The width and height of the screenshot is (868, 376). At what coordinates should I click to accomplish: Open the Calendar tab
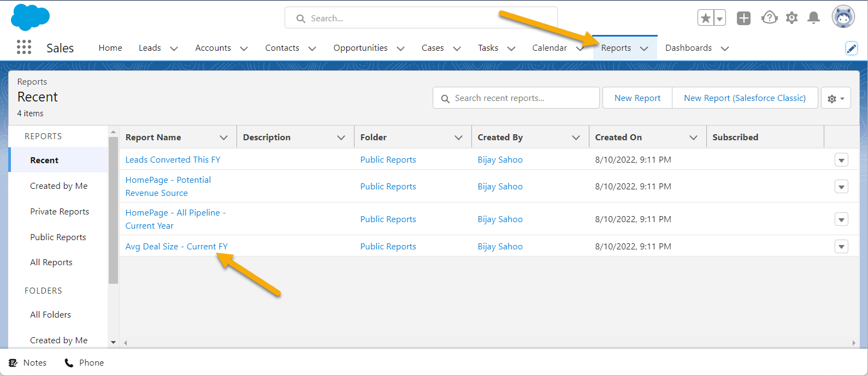point(550,48)
